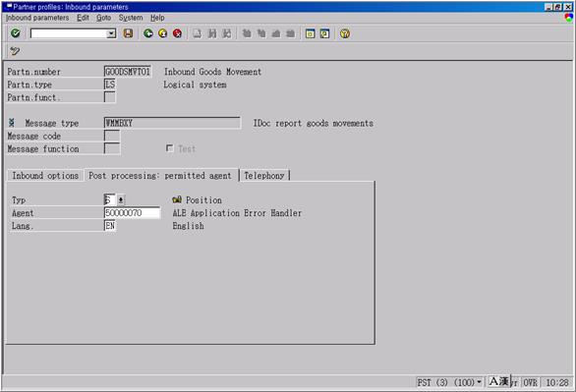Viewport: 576px width, 392px height.
Task: Click the yellow Help question icon
Action: coord(345,33)
